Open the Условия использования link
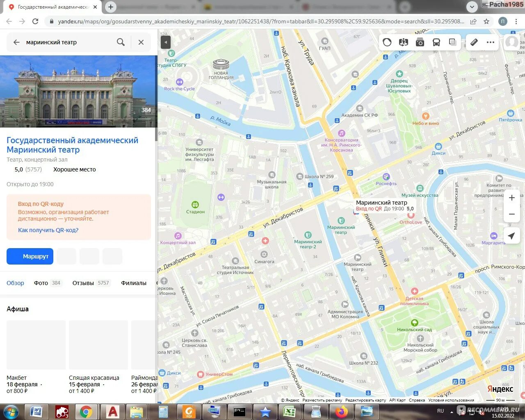This screenshot has width=525, height=420. (451, 400)
